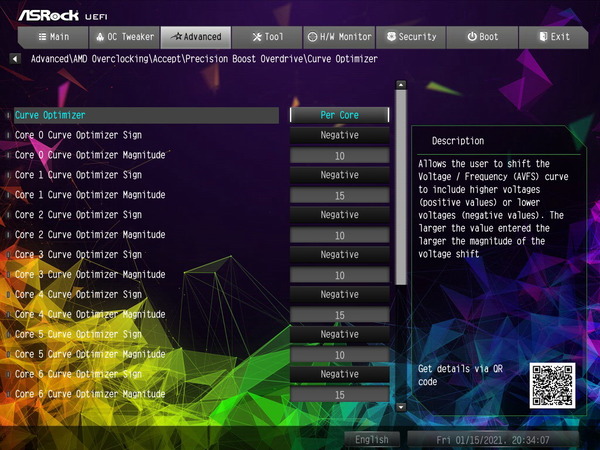The width and height of the screenshot is (600, 450).
Task: Click the scrollbar down arrow
Action: 400,407
